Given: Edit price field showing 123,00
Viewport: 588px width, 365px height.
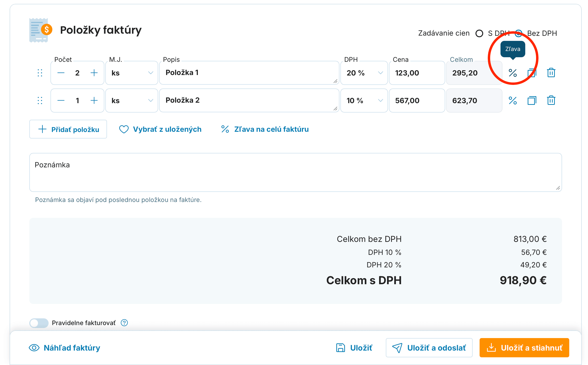Looking at the screenshot, I should [x=417, y=73].
